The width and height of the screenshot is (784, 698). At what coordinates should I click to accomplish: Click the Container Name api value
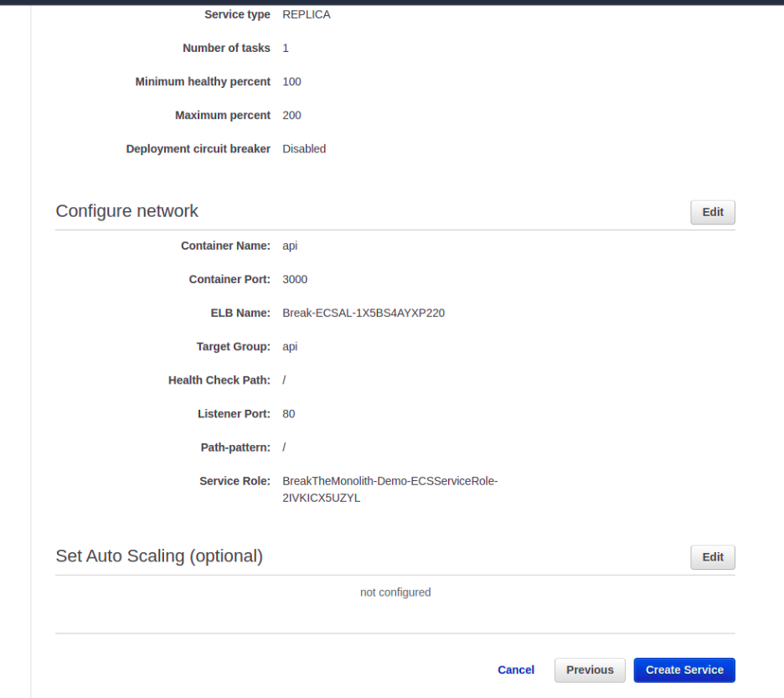[289, 246]
